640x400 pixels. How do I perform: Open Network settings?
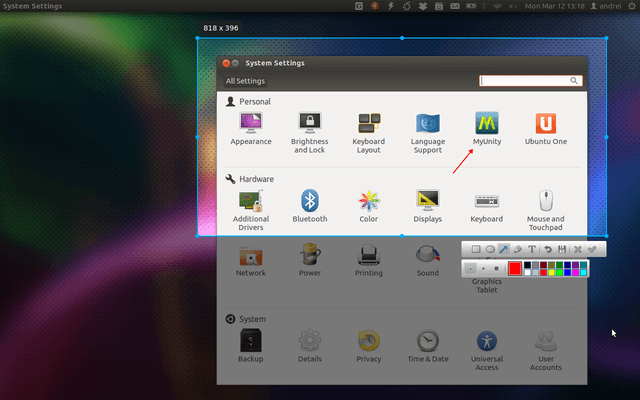(251, 260)
